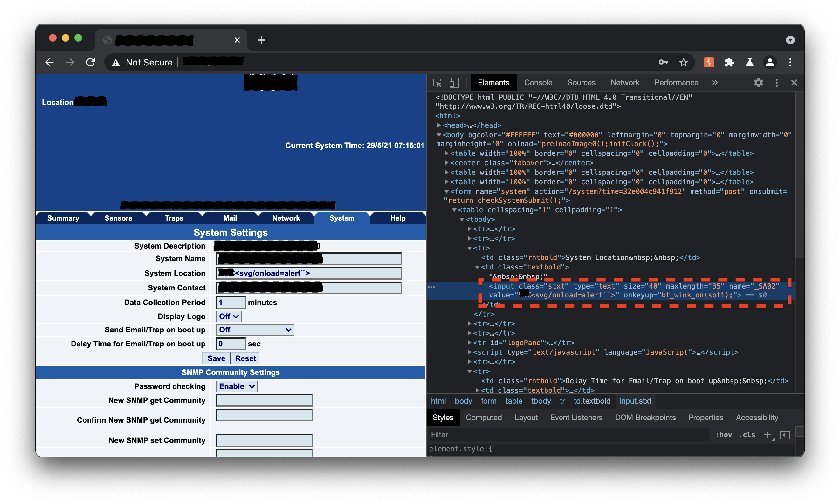Switch to the Console tab
The image size is (840, 504).
538,83
